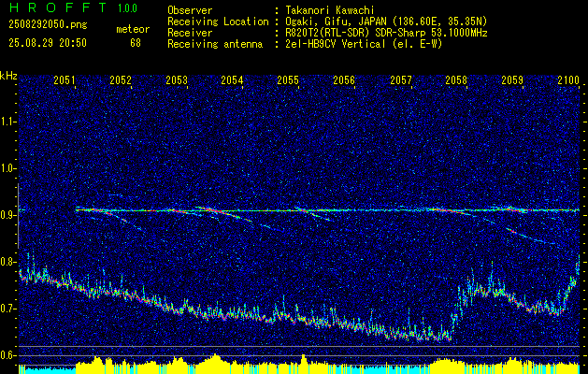Viewport: 588px width, 374px height.
Task: Click the 1.0 kHz axis label
Action: pos(7,169)
